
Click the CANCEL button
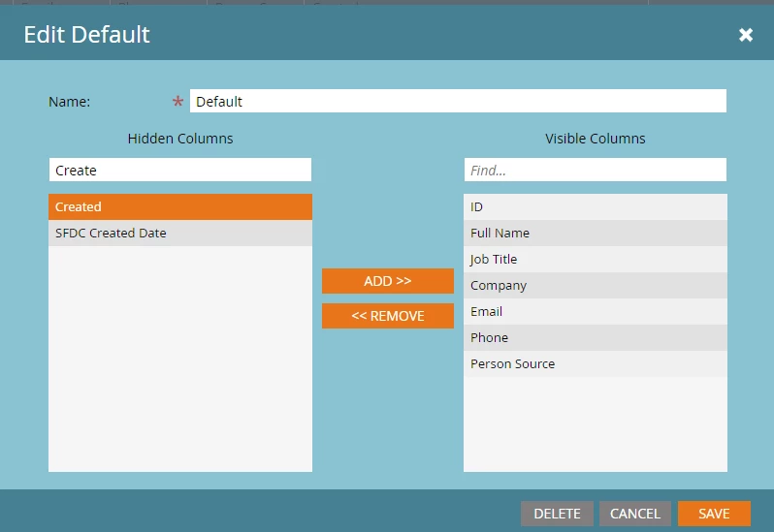634,514
